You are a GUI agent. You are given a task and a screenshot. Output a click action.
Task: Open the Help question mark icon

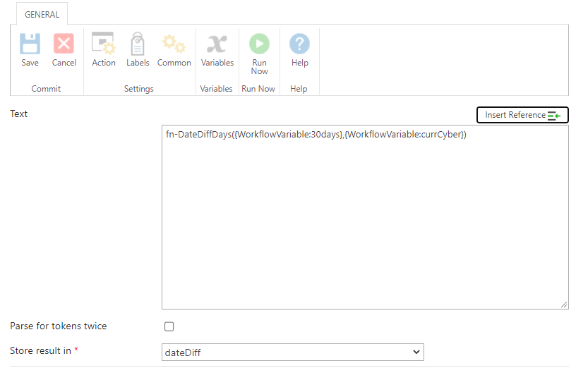point(299,44)
